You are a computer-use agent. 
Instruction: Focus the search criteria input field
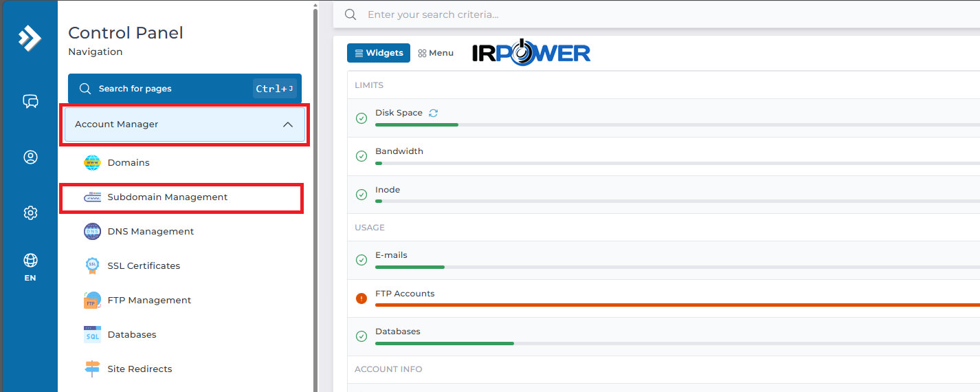point(656,14)
